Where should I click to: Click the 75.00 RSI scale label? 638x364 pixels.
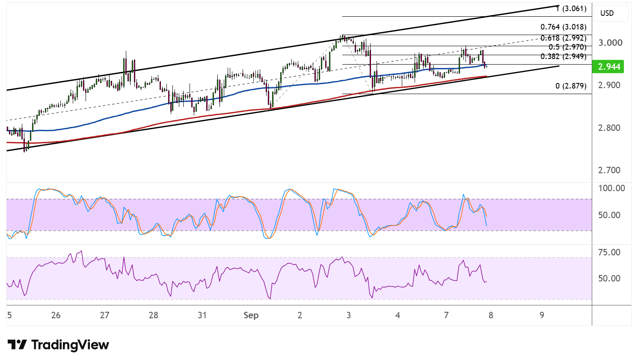[609, 252]
